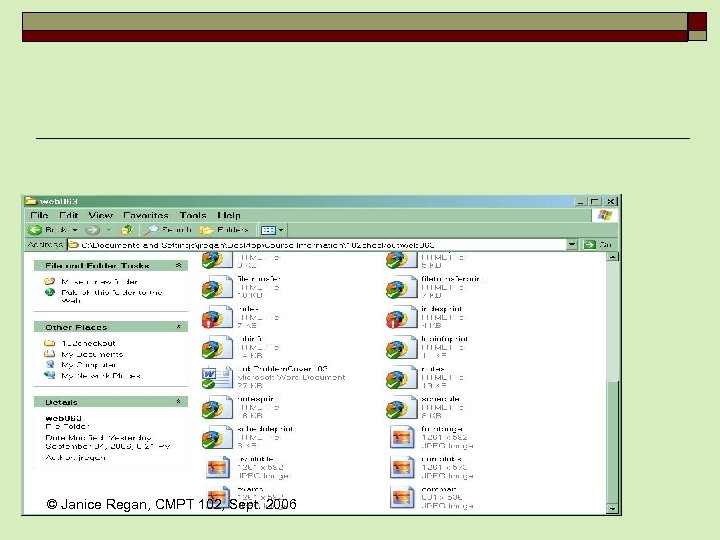The width and height of the screenshot is (720, 540).
Task: Click the scrollbar up arrow
Action: [x=612, y=257]
